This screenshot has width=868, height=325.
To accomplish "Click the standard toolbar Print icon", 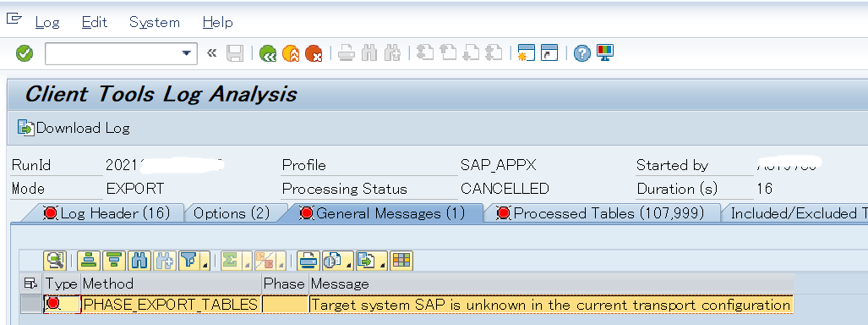I will pyautogui.click(x=347, y=54).
